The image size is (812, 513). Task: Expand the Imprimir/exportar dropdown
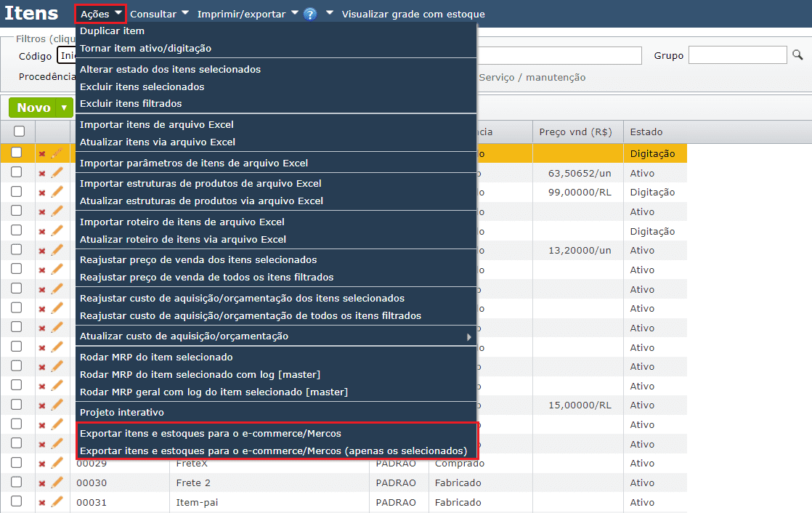click(x=247, y=14)
